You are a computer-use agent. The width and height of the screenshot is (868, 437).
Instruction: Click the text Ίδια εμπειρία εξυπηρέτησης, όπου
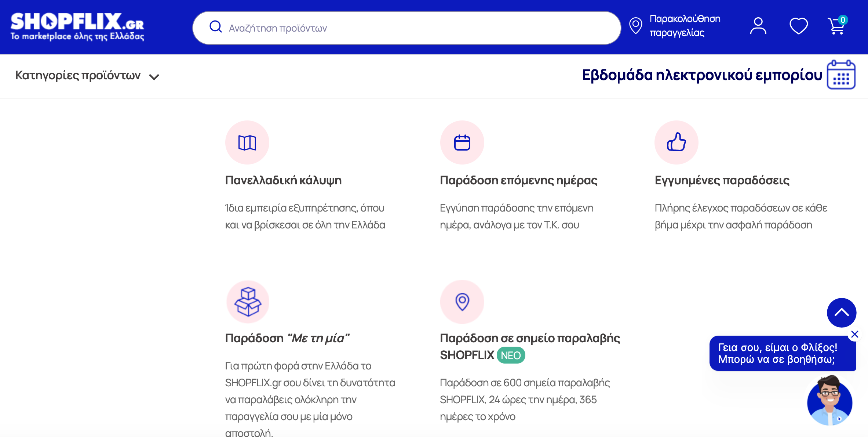pos(304,208)
